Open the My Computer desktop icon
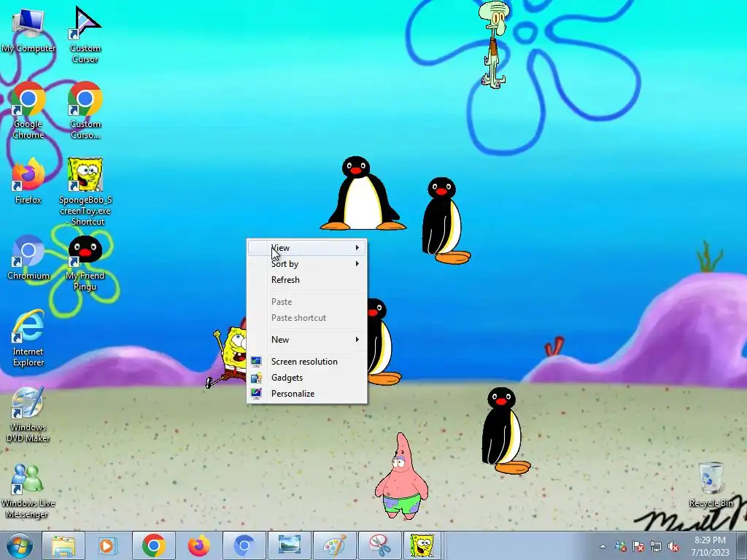This screenshot has height=560, width=747. point(28,31)
